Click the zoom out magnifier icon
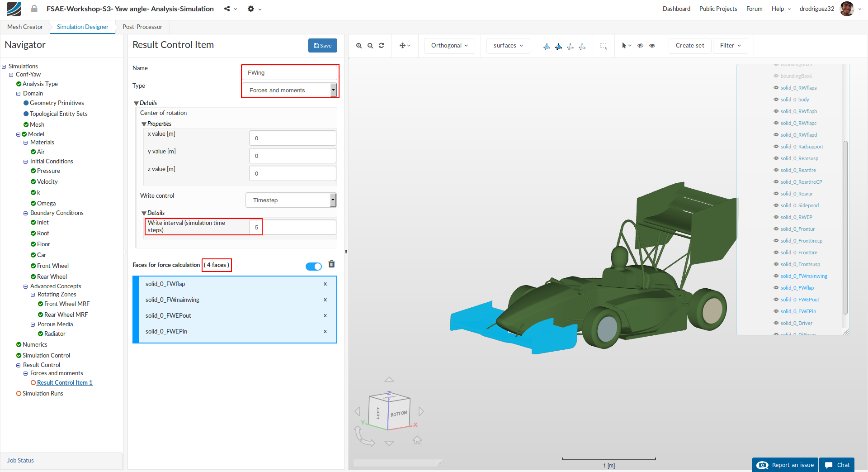Viewport: 868px width, 472px height. click(370, 46)
